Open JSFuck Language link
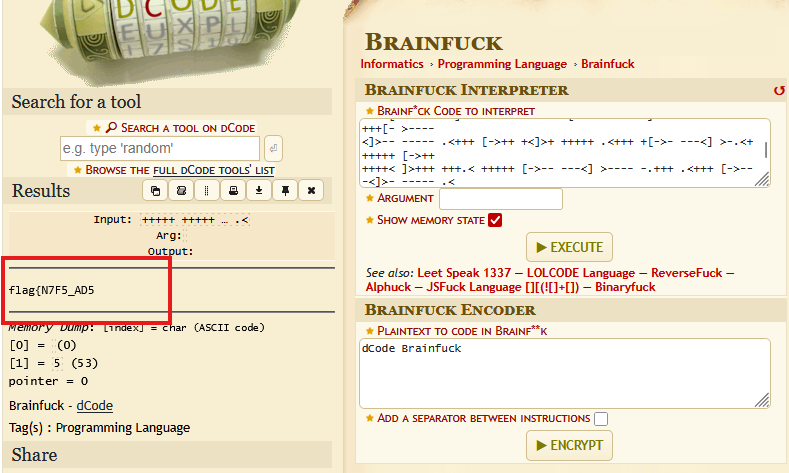 [x=503, y=287]
